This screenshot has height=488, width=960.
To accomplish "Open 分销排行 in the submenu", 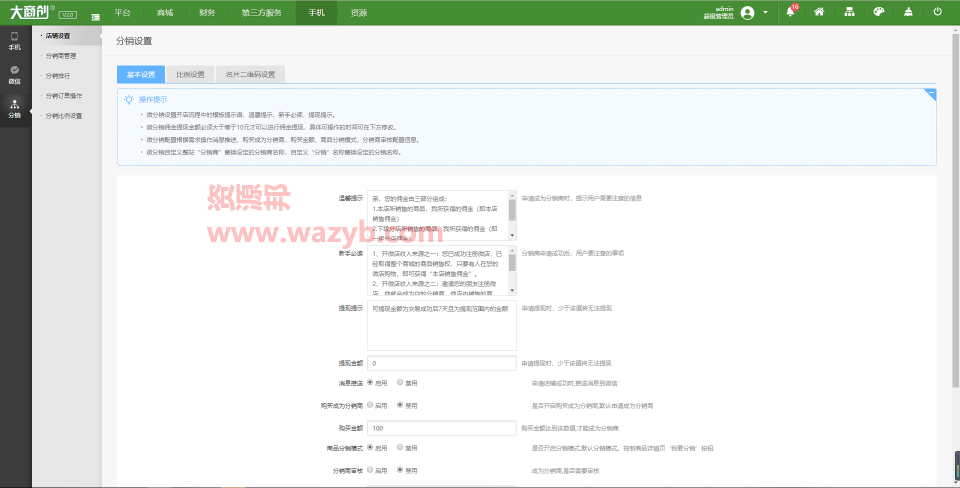I will coord(58,76).
